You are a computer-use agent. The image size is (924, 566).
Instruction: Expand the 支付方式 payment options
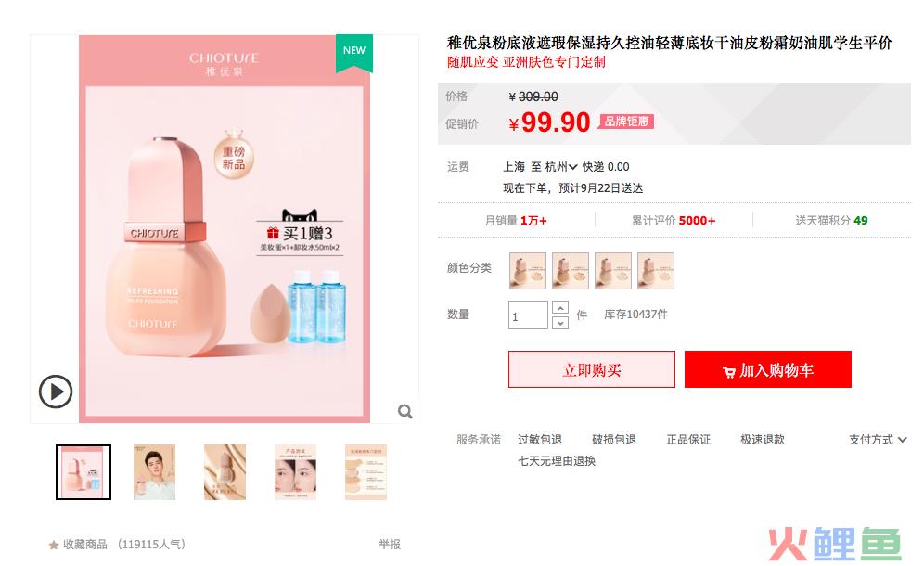878,439
